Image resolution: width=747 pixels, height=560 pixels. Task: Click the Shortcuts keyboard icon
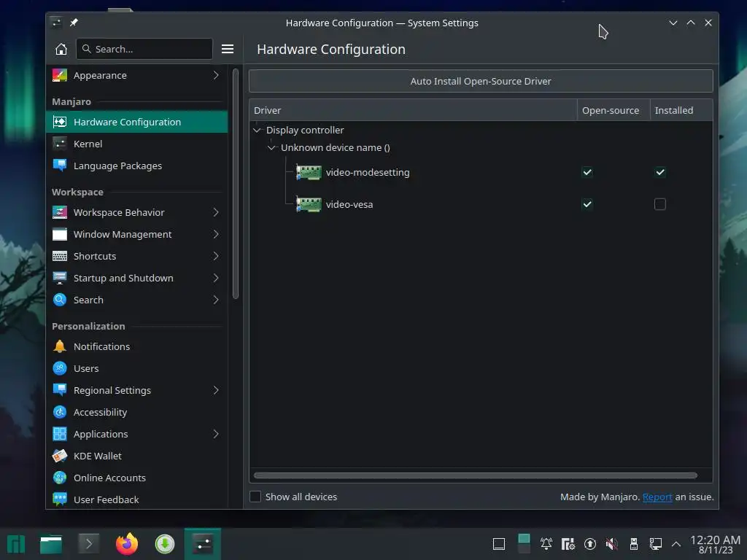60,256
